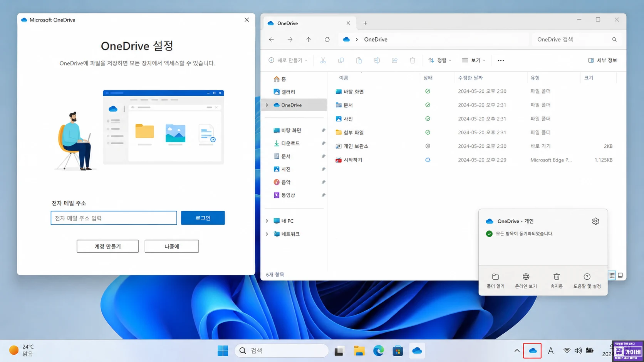Open File Explorer from the taskbar

pos(359,350)
